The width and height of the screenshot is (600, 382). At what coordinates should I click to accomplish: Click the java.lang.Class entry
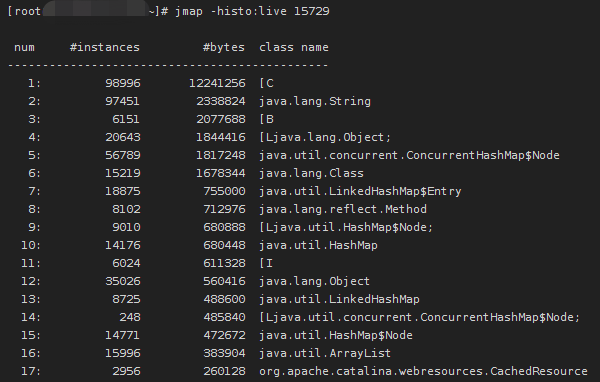[311, 173]
